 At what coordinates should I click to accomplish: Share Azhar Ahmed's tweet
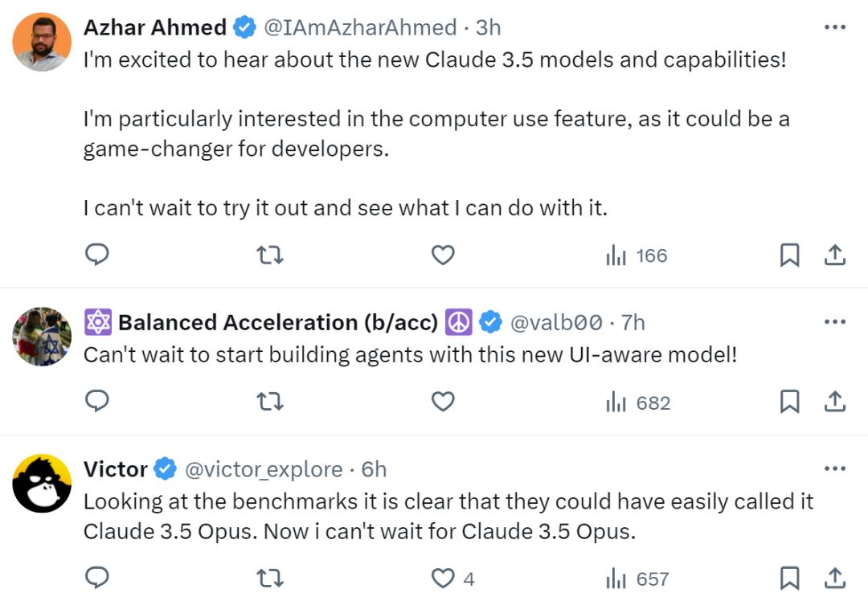click(835, 256)
